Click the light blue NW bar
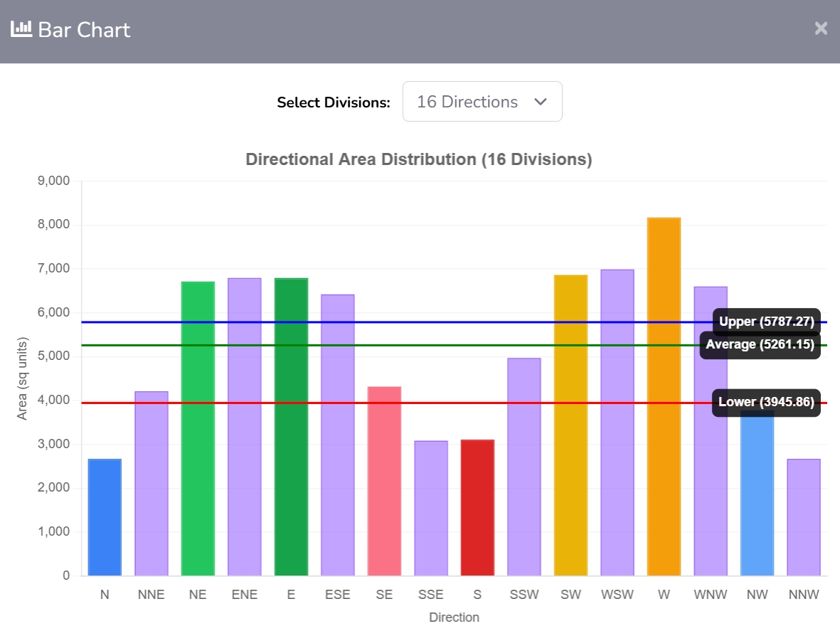 (x=757, y=498)
